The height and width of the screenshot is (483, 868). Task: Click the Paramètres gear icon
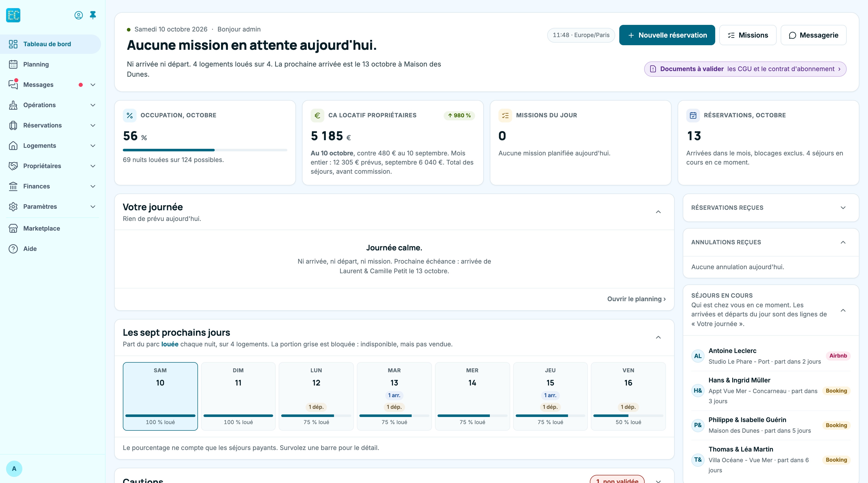click(x=13, y=207)
